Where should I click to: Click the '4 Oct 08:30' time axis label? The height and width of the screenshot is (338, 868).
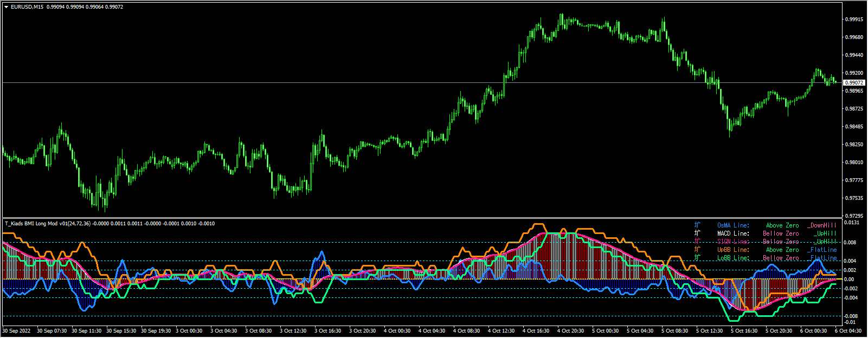[x=466, y=331]
